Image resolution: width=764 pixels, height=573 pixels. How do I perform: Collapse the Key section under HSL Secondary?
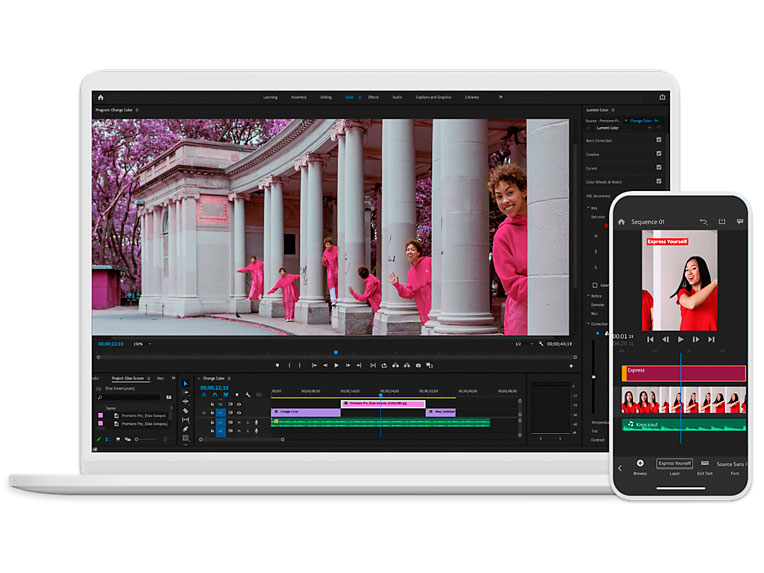pyautogui.click(x=588, y=208)
